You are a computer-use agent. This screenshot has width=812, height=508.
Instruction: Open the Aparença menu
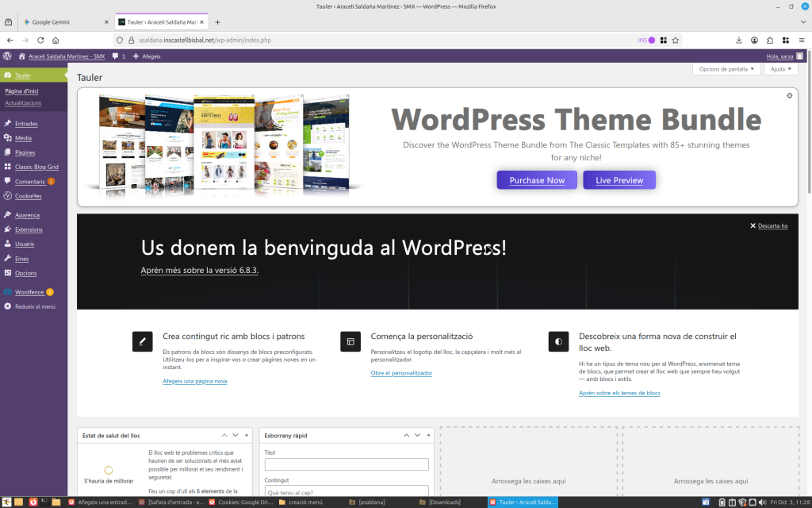(x=27, y=215)
